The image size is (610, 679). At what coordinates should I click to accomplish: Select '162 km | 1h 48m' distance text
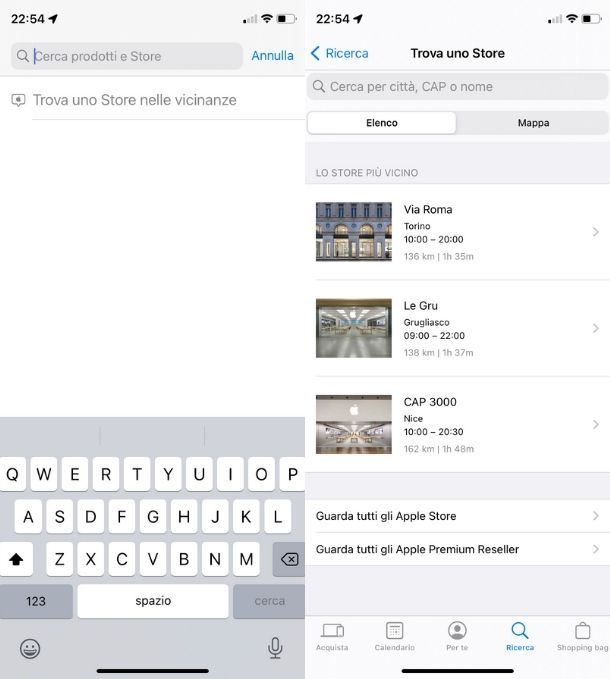click(x=439, y=449)
